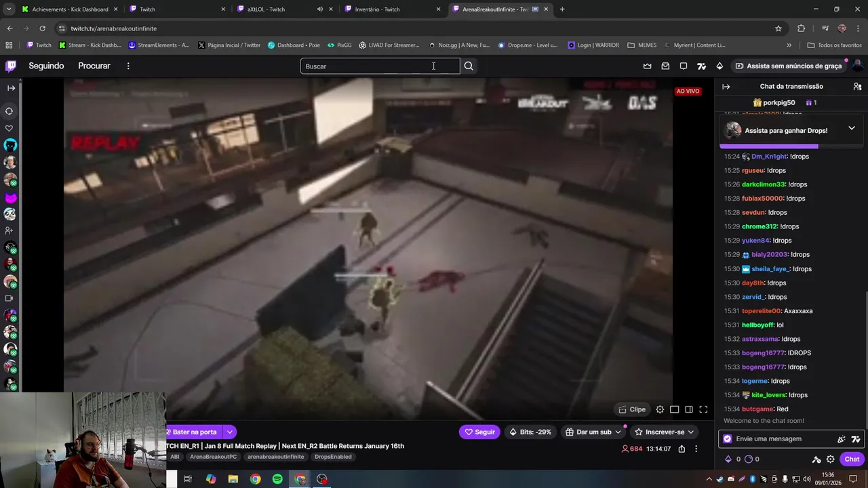The width and height of the screenshot is (868, 488).
Task: Open the emote picker in chat input
Action: 842,439
